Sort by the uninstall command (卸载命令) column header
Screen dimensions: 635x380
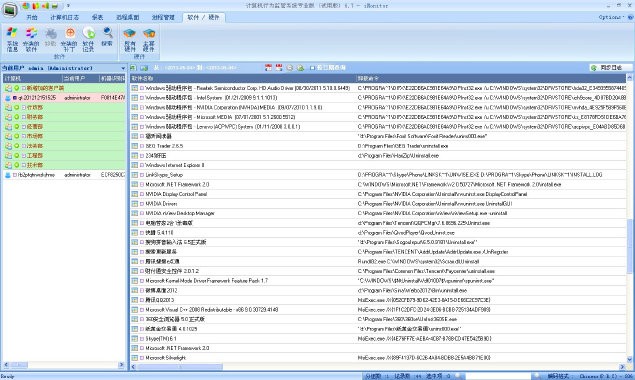coord(491,78)
